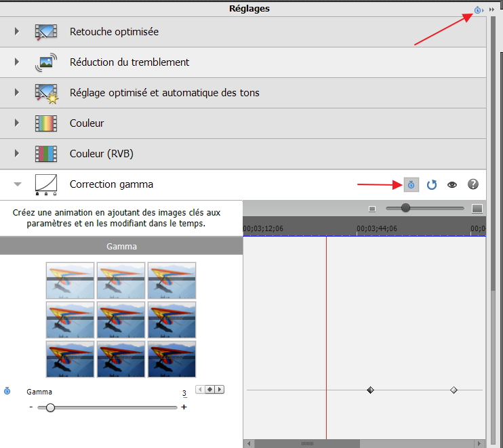Select the bottom-left gamma preset thumbnail
Screen dimensions: 503x448
pos(70,359)
